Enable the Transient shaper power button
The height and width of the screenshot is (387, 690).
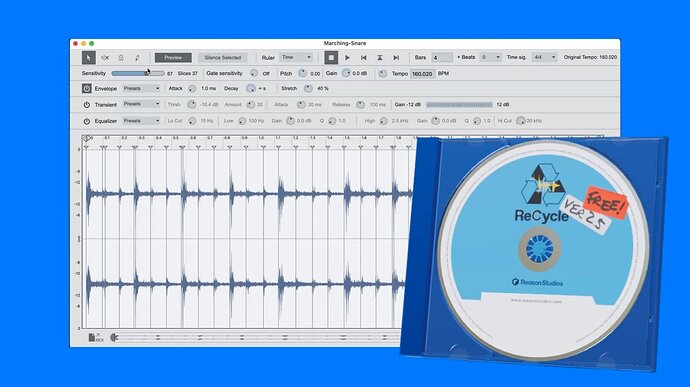pos(87,105)
